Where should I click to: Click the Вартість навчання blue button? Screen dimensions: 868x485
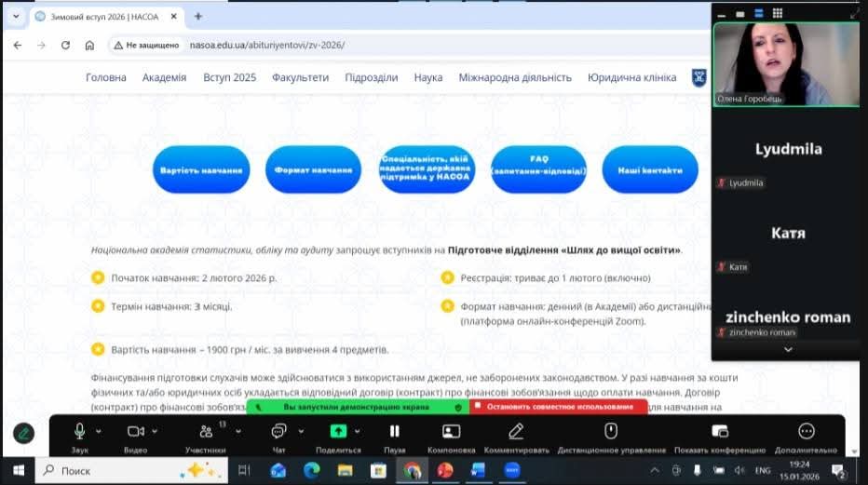201,170
